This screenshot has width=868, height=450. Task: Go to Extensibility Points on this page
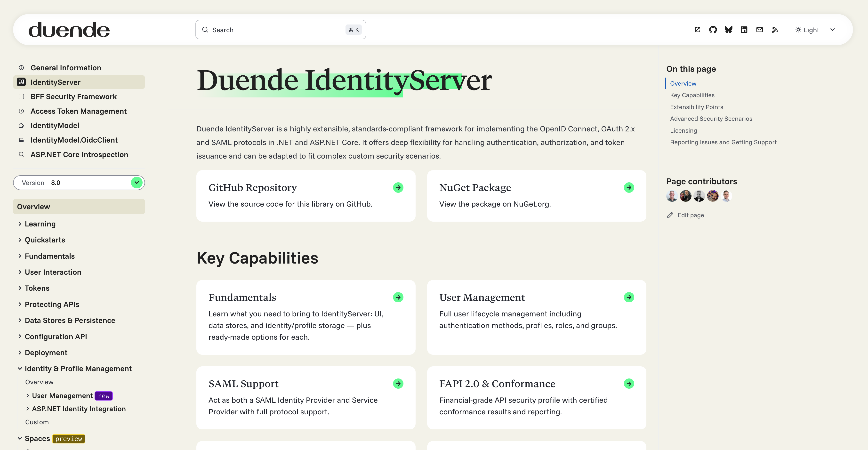click(697, 107)
